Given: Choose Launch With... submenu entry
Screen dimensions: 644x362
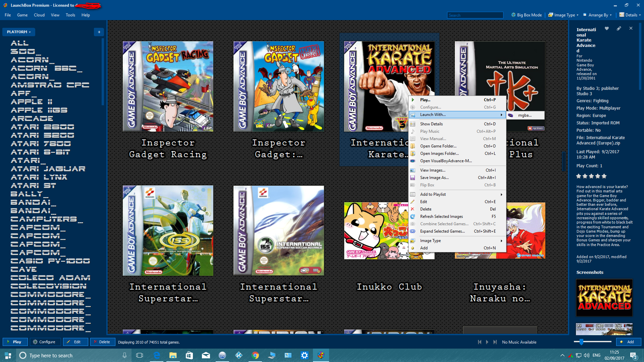Looking at the screenshot, I should (458, 115).
